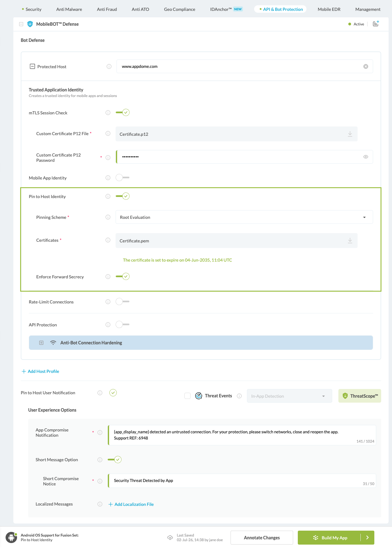The image size is (392, 548).
Task: Download the Certificate.pem file icon
Action: click(350, 241)
